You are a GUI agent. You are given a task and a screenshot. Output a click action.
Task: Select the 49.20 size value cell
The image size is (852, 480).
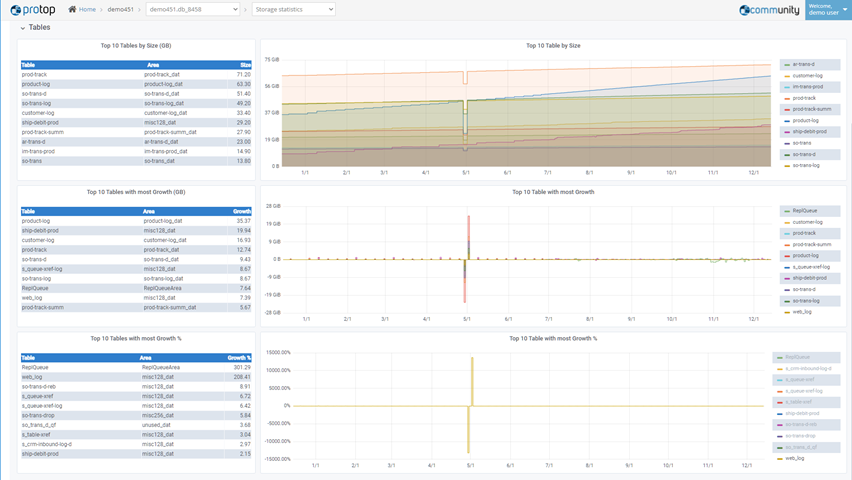(243, 103)
